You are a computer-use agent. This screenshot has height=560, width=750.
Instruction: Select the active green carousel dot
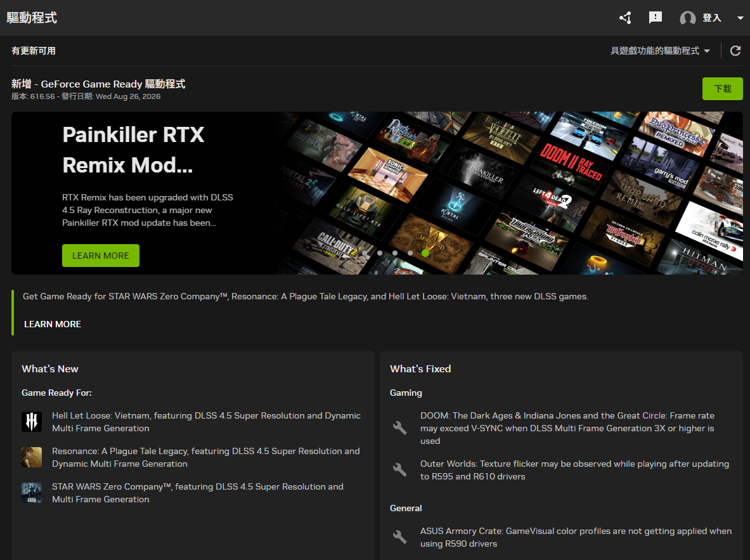(x=425, y=252)
